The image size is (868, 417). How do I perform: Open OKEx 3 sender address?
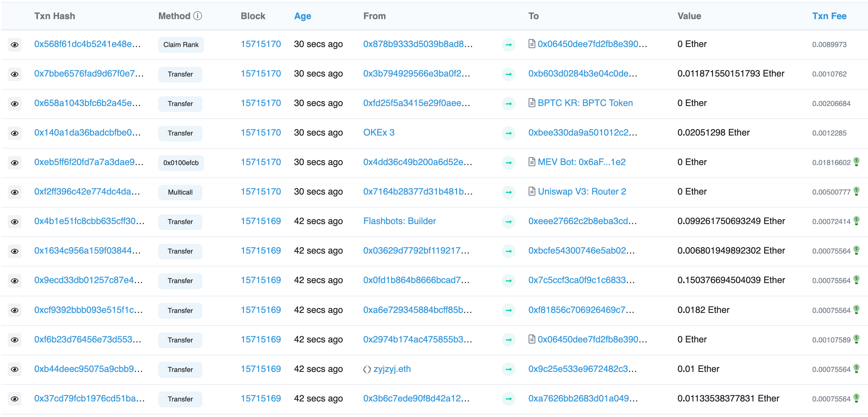pyautogui.click(x=379, y=132)
